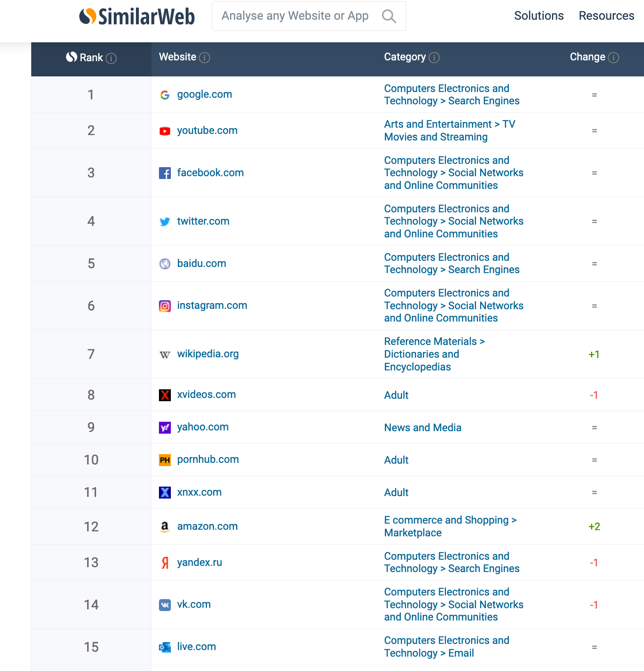Open the Solutions menu

click(538, 16)
